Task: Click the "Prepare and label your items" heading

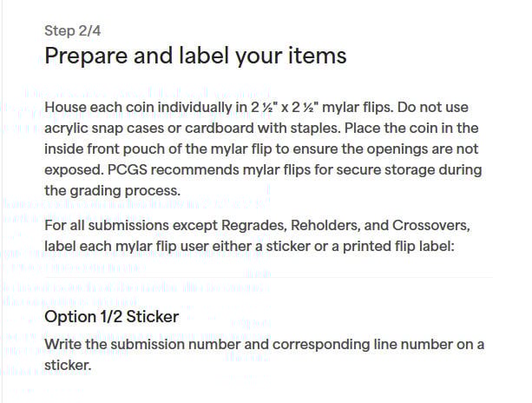Action: point(195,56)
